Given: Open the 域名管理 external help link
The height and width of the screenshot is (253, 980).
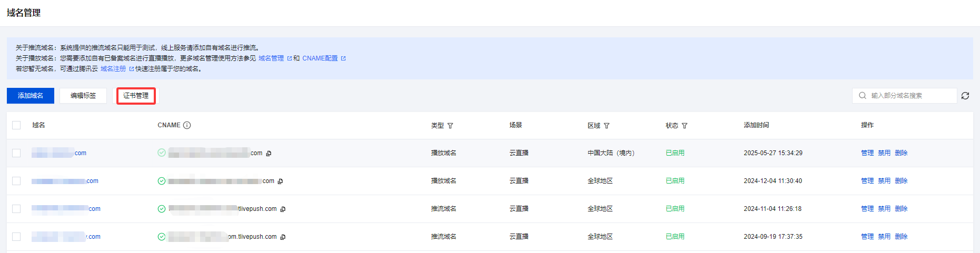Looking at the screenshot, I should (x=271, y=58).
